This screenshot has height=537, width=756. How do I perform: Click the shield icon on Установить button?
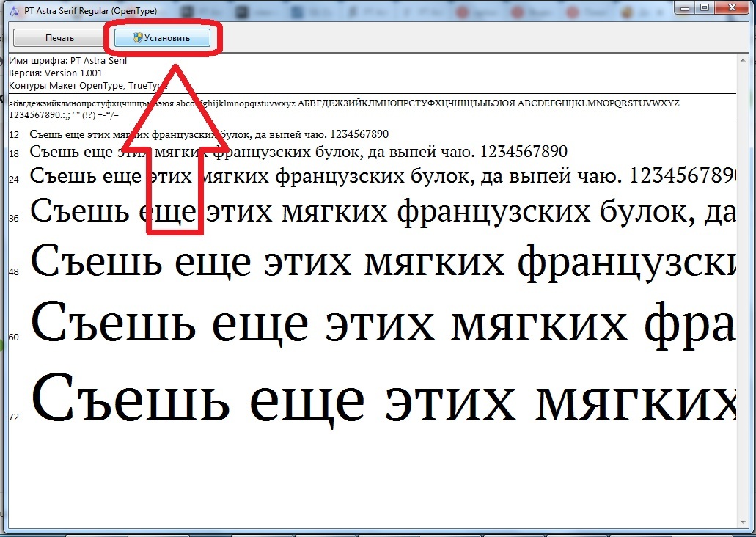pos(137,37)
